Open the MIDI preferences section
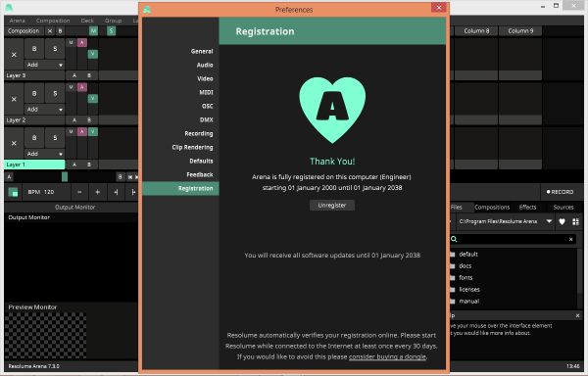This screenshot has width=588, height=376. click(206, 92)
